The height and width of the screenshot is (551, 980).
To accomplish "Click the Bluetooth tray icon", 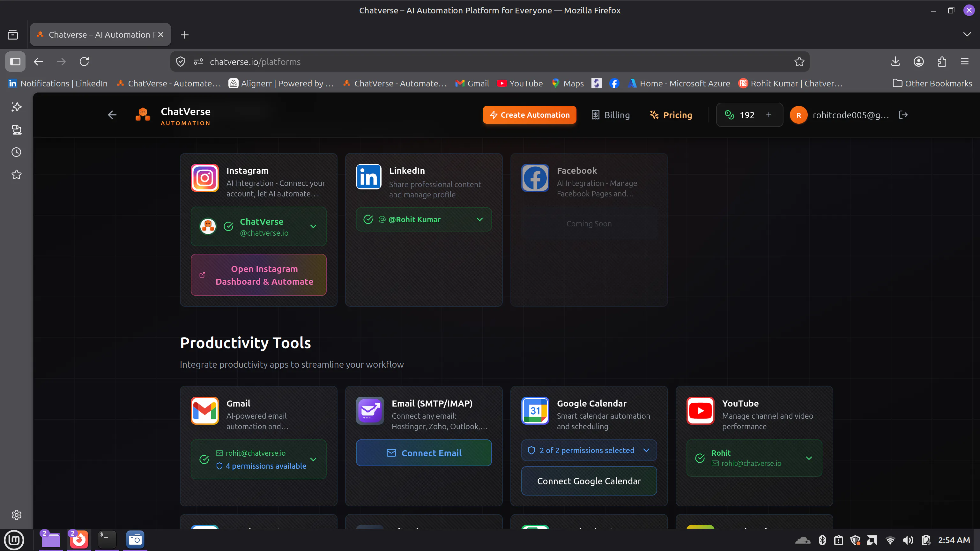I will [822, 540].
